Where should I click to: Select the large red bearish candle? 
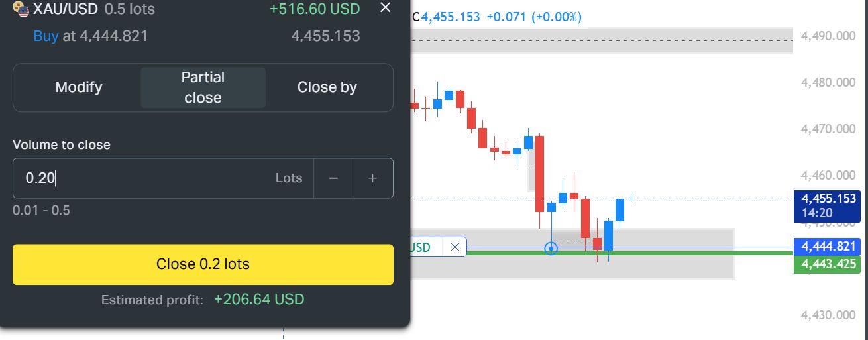(540, 173)
